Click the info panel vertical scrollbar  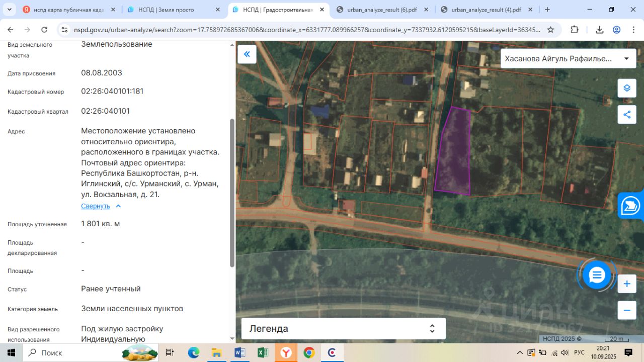coord(232,193)
